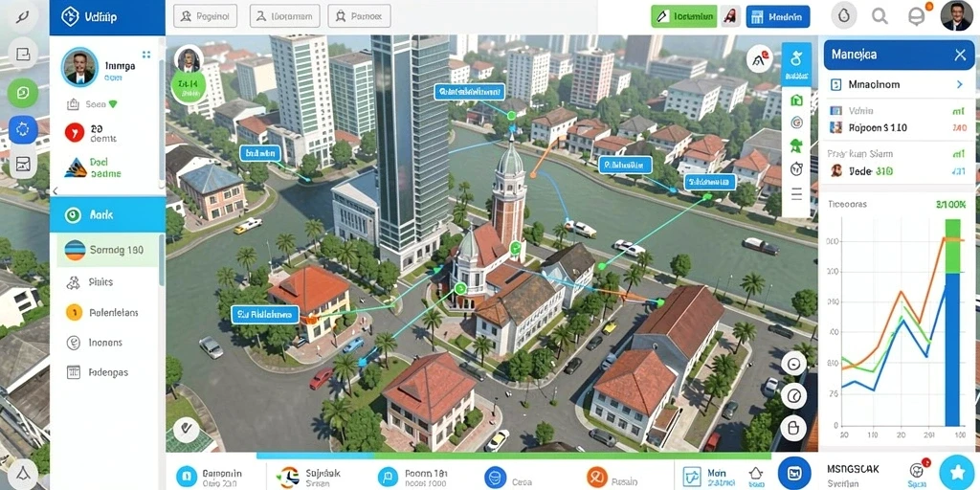980x490 pixels.
Task: Click the 'Parnoex' top toolbar button
Action: coord(360,15)
